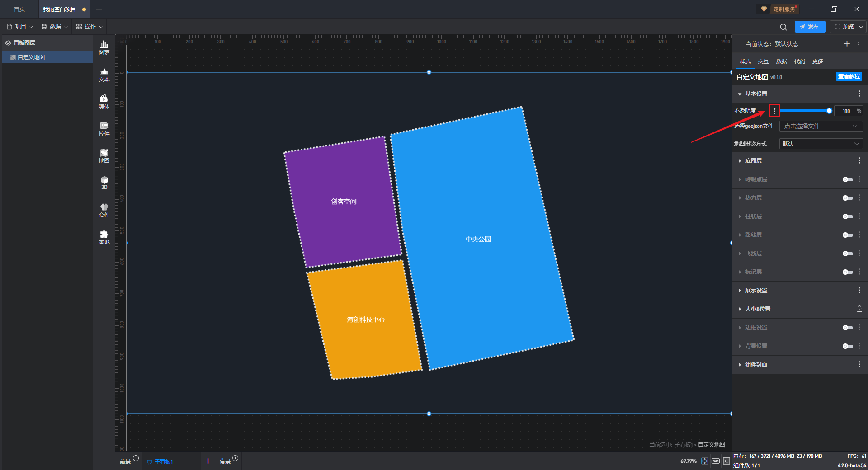Open a new project tab with plus

point(99,9)
